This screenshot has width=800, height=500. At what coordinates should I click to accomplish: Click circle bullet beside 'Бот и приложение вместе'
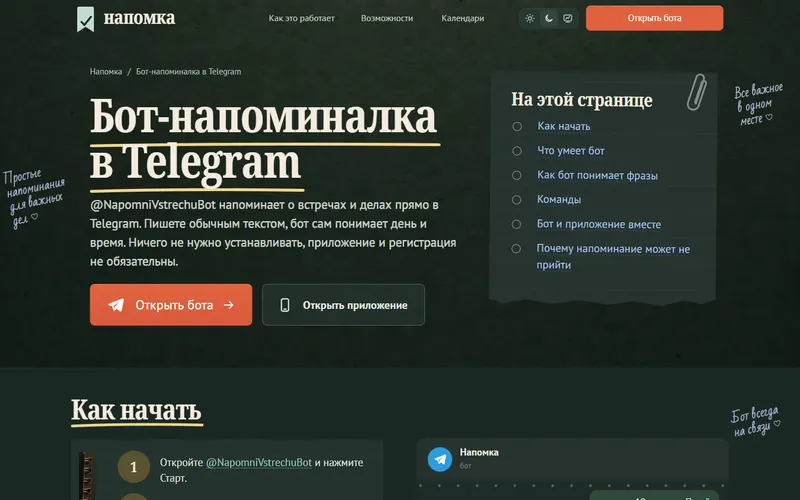point(516,224)
